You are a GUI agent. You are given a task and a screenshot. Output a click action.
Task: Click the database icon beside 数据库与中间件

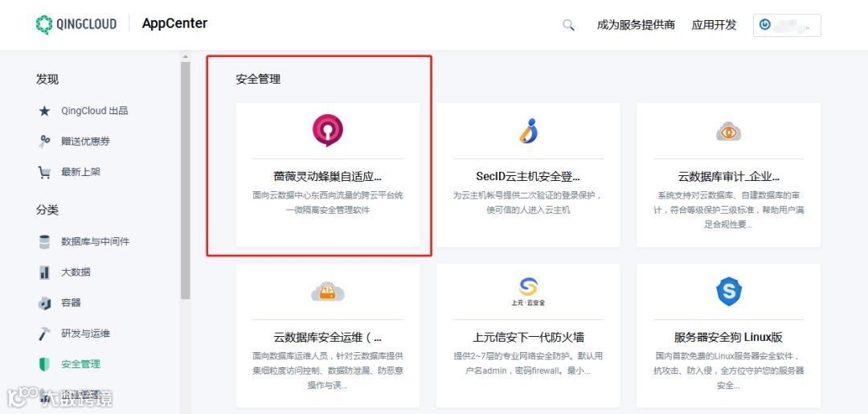(x=44, y=242)
